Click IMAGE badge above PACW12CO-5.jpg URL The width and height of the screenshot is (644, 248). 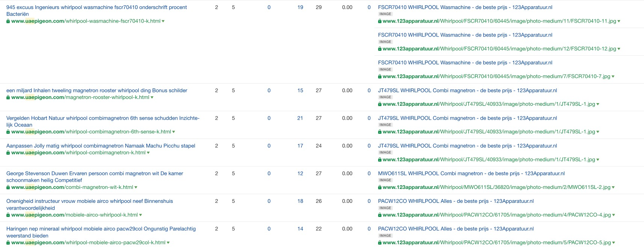385,236
